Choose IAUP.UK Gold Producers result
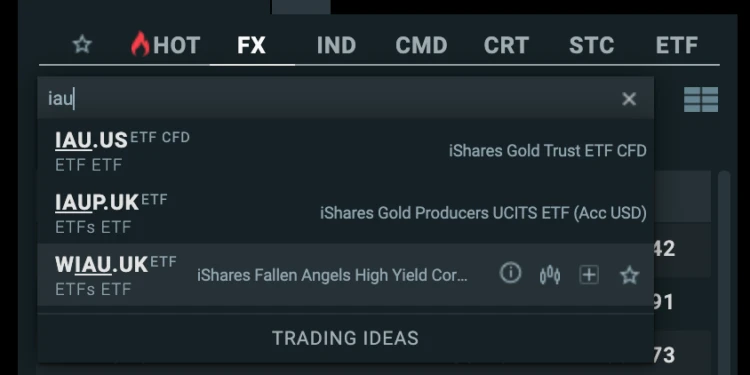Image resolution: width=750 pixels, height=375 pixels. pyautogui.click(x=345, y=213)
